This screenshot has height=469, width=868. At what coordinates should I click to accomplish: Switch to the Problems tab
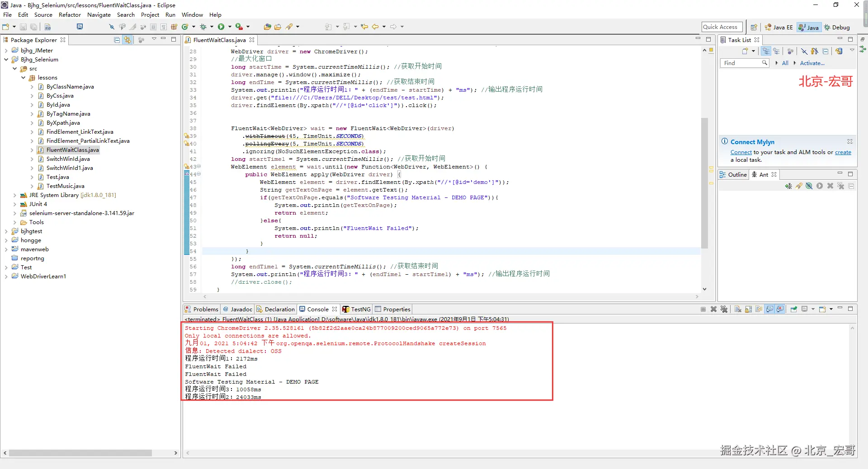click(x=201, y=310)
